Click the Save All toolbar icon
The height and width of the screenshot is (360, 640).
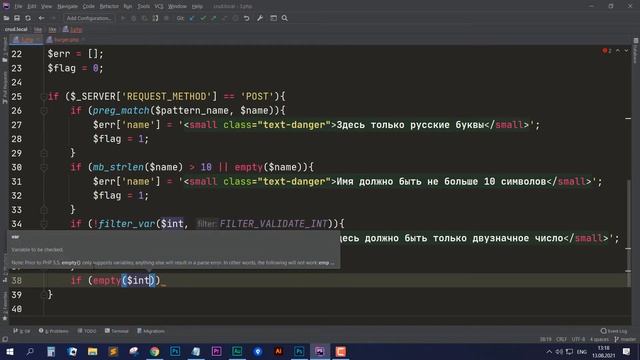coord(17,18)
